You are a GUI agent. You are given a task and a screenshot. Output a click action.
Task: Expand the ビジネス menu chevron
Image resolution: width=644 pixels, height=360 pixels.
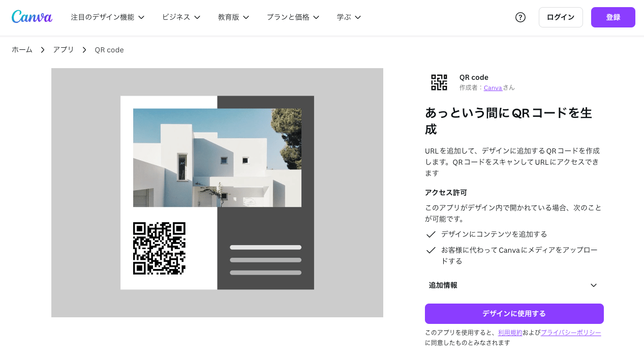(197, 17)
